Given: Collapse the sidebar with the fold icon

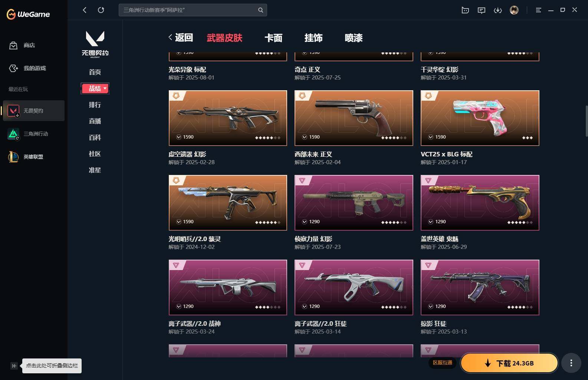Looking at the screenshot, I should click(14, 366).
